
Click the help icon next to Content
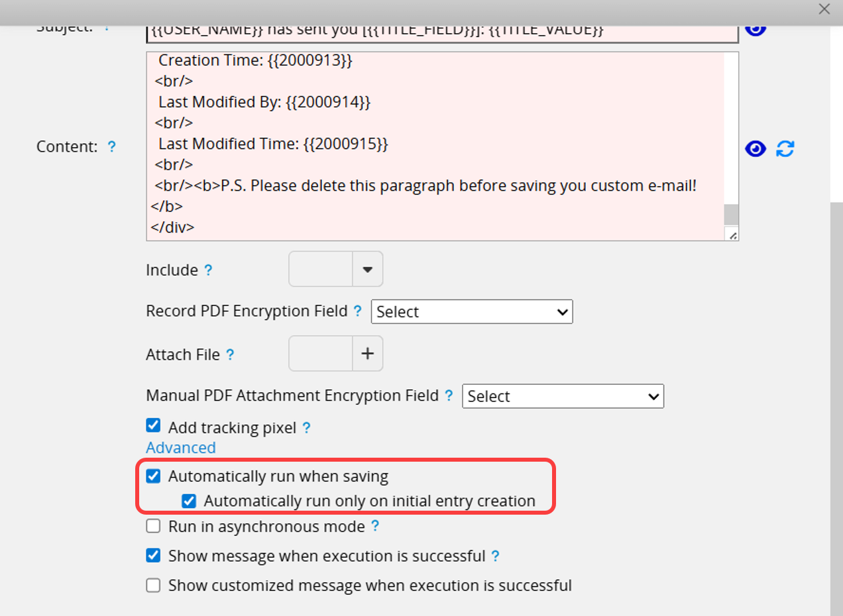(112, 146)
